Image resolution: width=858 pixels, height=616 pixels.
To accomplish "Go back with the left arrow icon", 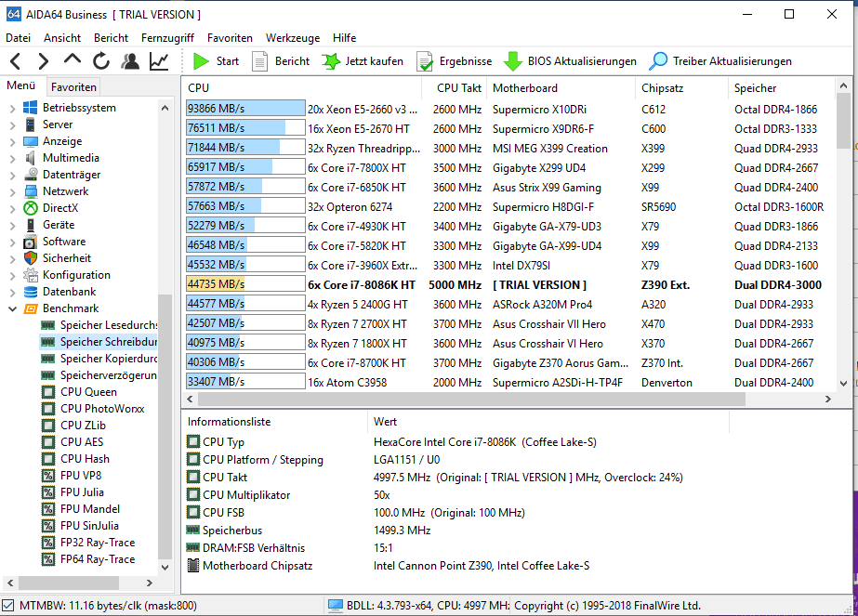I will point(15,61).
